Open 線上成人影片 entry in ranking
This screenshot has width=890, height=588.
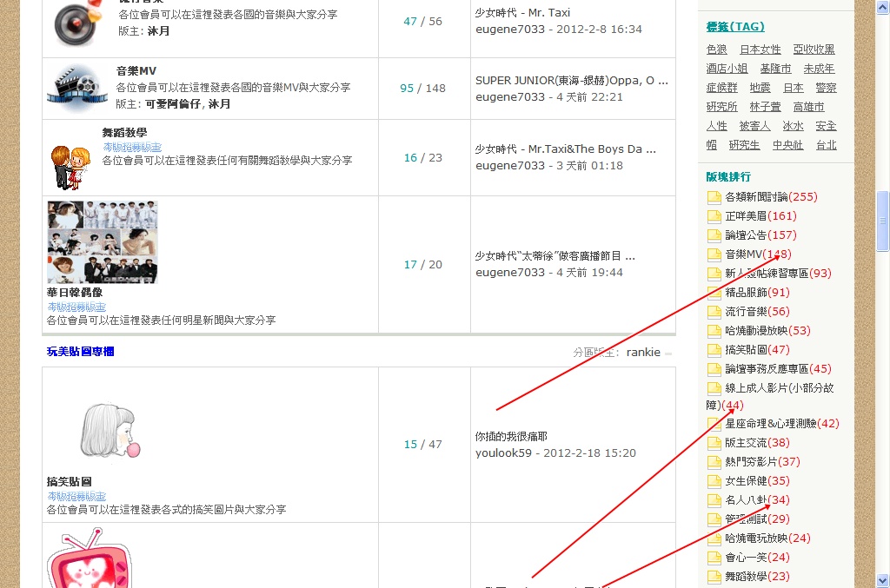770,396
